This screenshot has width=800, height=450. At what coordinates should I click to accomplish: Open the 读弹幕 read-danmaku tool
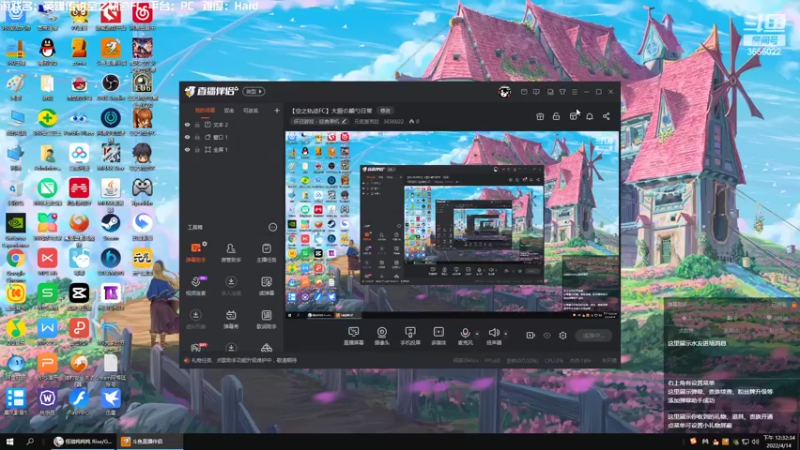[266, 286]
